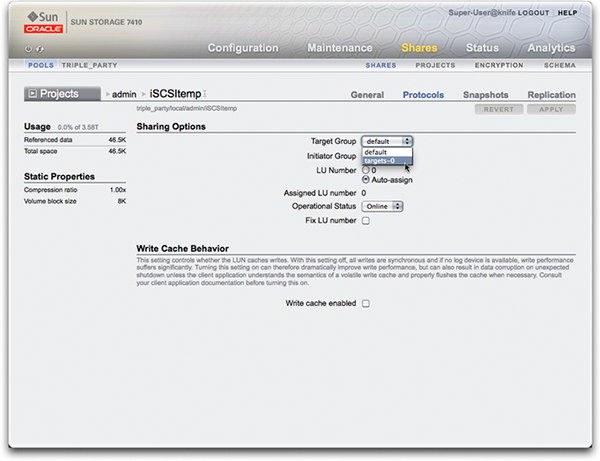Click the SUN STORAGE 7410 title
Screen dimensions: 600x461
click(x=106, y=22)
